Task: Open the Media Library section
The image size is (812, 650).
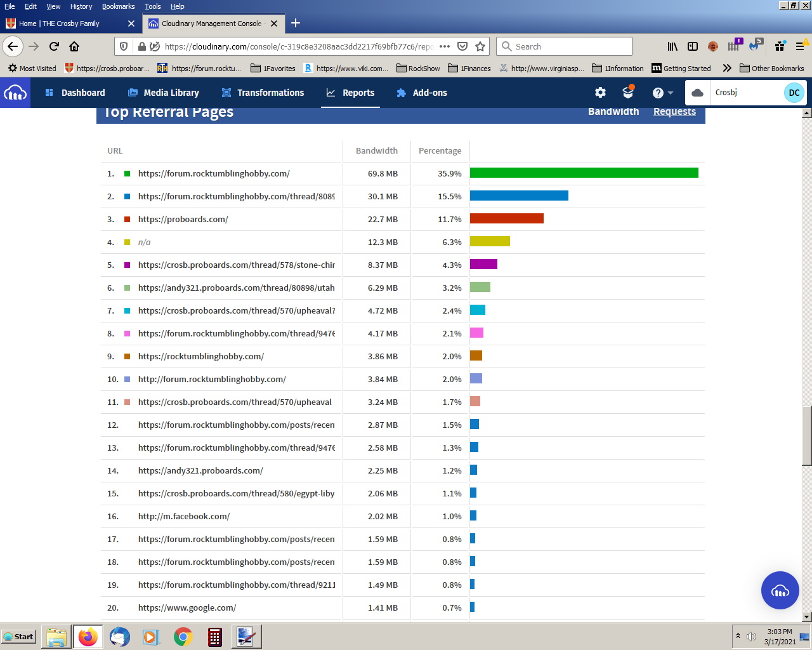Action: (164, 93)
